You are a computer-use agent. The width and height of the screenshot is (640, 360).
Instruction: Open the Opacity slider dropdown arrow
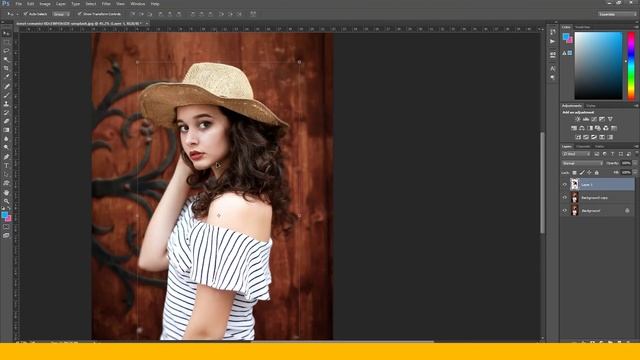point(635,163)
